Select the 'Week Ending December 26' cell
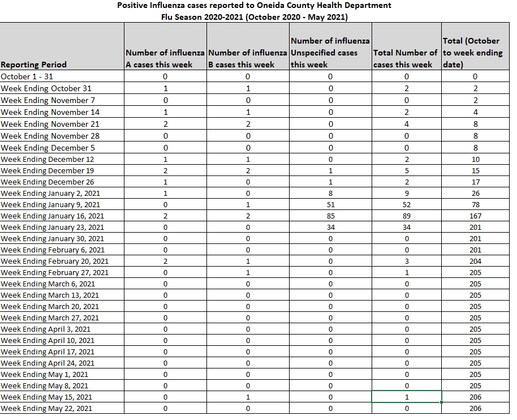This screenshot has height=420, width=517. tap(62, 182)
